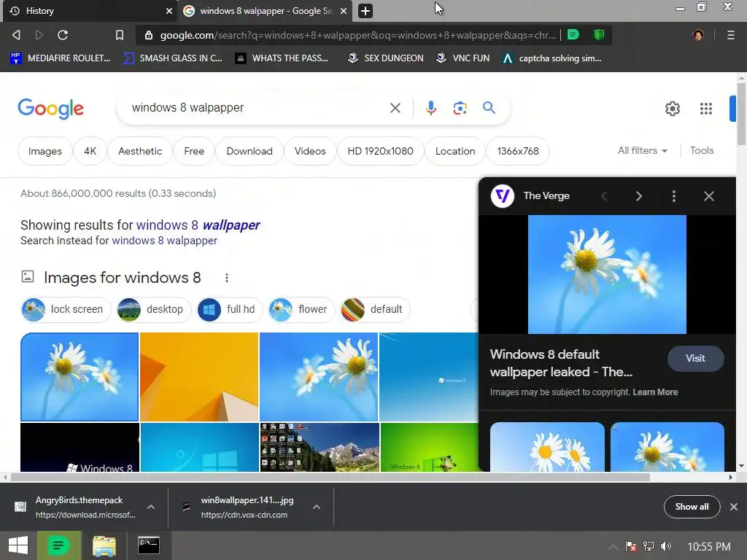Screen dimensions: 747x560
Task: Open Google settings gear
Action: [x=672, y=109]
